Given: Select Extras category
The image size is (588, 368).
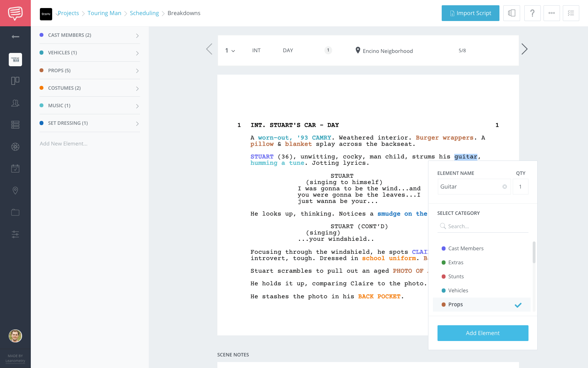Looking at the screenshot, I should click(482, 263).
